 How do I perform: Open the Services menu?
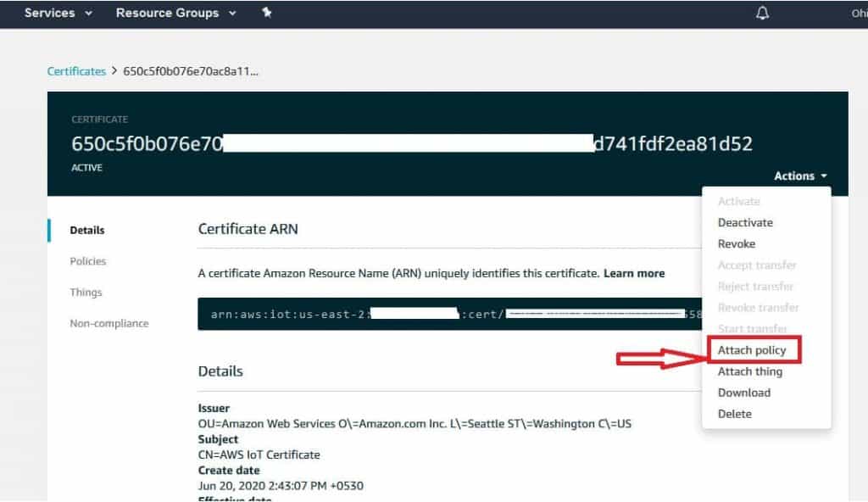48,13
